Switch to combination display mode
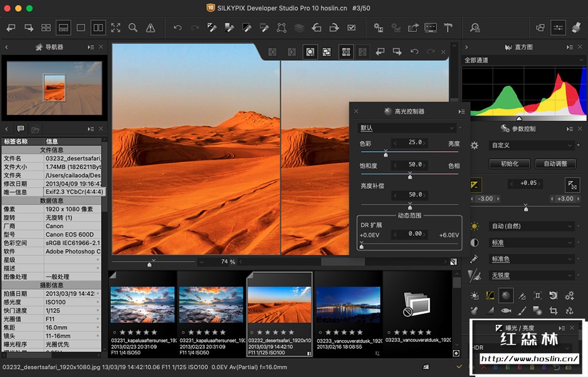Screen dimensions: 588x377 click(63, 28)
